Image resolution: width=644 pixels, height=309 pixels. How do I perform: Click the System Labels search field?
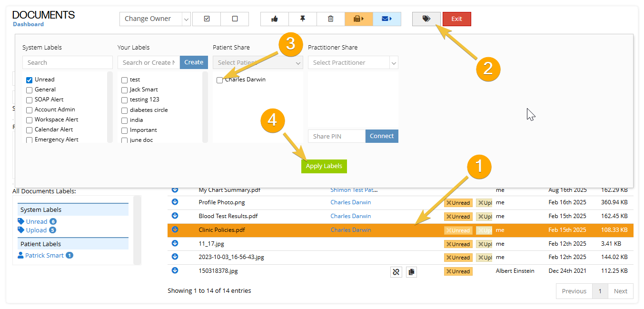(68, 62)
